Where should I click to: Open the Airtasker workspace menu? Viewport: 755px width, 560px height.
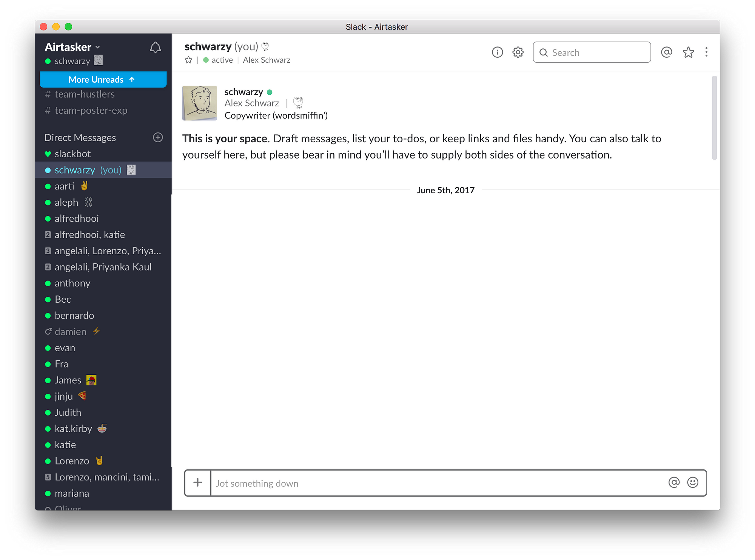point(72,47)
